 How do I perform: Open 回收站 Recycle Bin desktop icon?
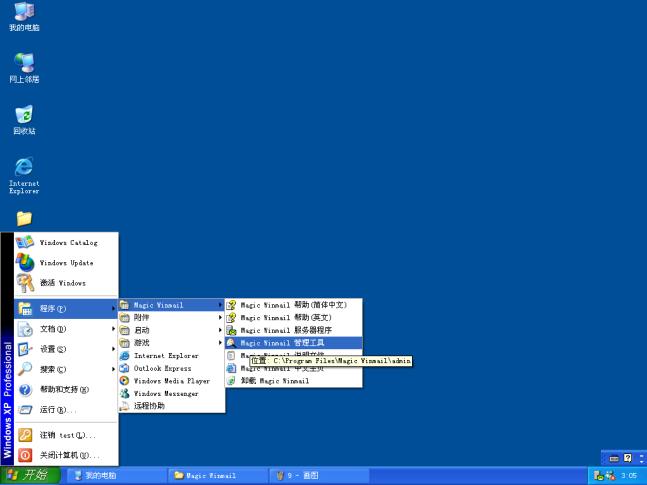24,120
